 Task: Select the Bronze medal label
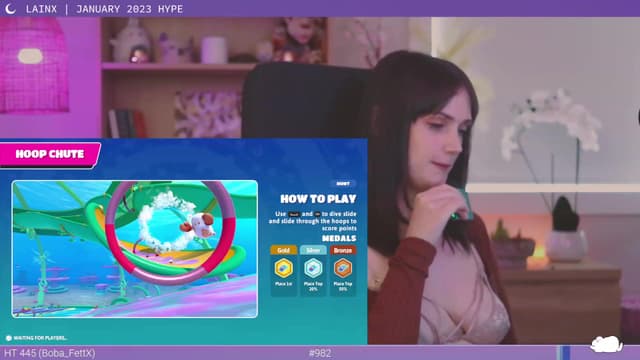pos(343,250)
